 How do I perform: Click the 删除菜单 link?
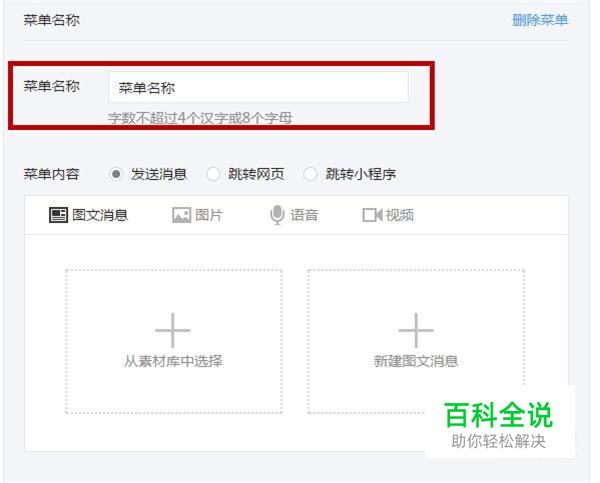(x=540, y=20)
